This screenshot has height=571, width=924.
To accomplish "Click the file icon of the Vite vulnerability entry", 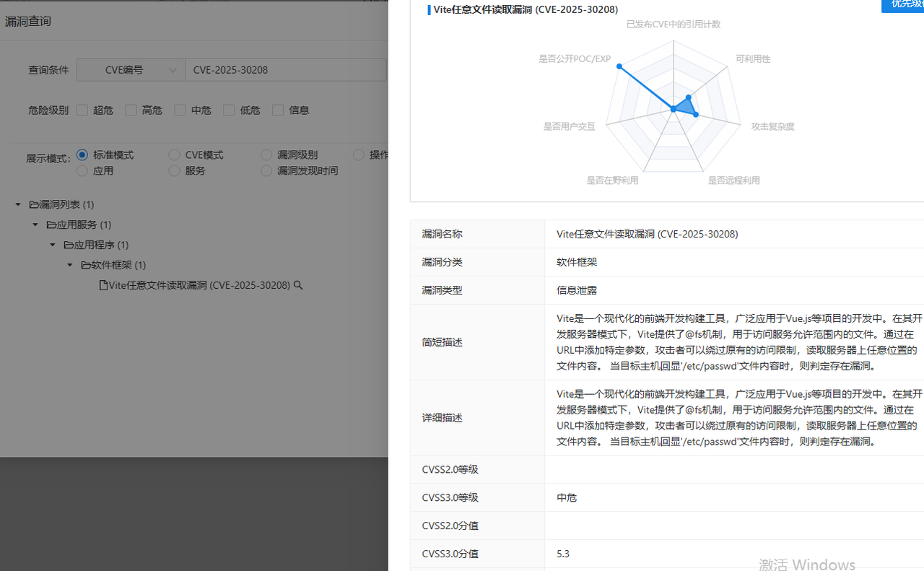I will pyautogui.click(x=103, y=285).
